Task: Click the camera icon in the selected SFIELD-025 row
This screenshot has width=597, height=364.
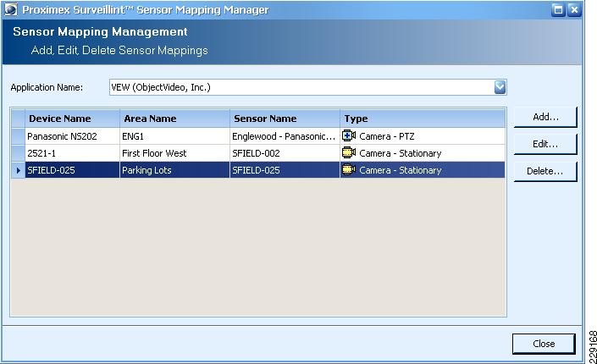Action: (348, 170)
